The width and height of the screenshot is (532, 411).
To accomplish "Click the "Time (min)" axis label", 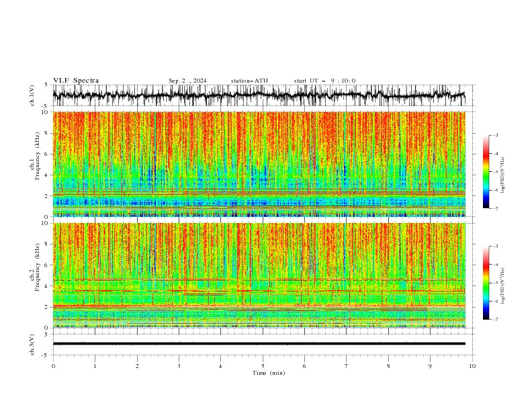I will (x=269, y=373).
